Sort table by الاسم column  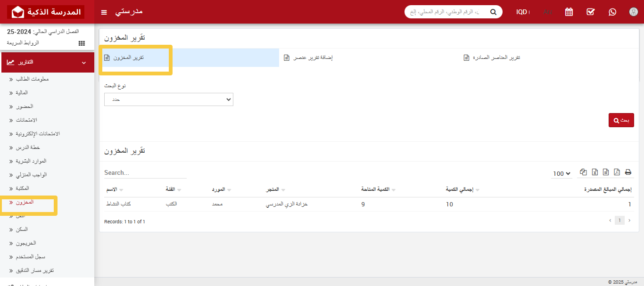(x=112, y=189)
